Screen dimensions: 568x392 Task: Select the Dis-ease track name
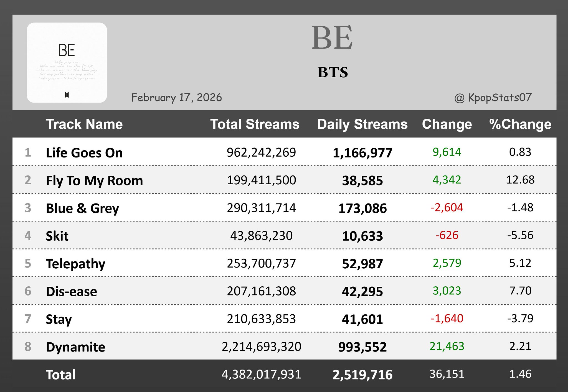pyautogui.click(x=71, y=291)
